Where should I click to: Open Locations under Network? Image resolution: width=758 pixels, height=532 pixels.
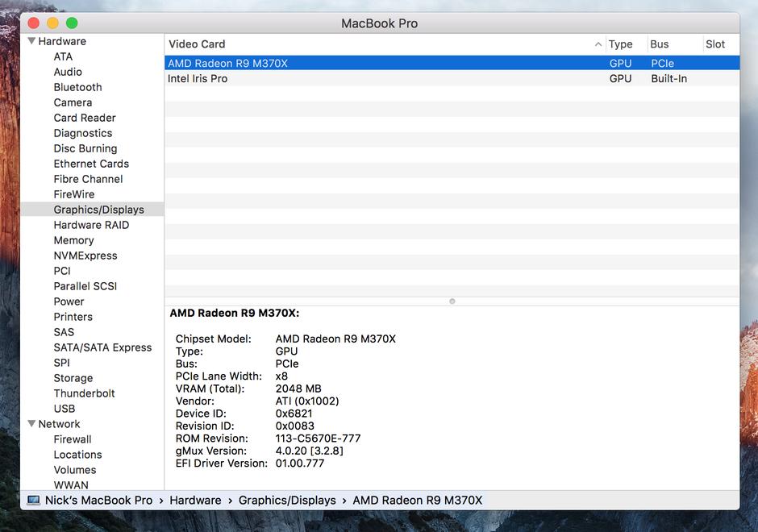(x=78, y=455)
